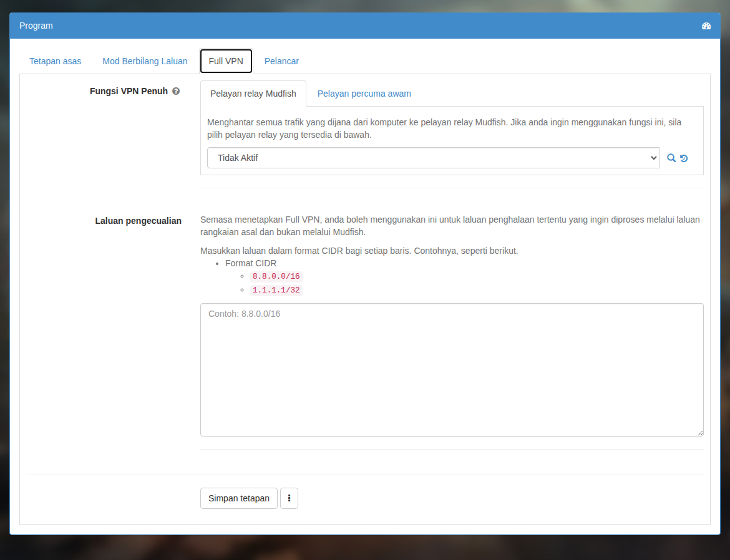This screenshot has height=560, width=730.
Task: Select the Pelayan relay Mudfish sub-tab
Action: (x=253, y=94)
